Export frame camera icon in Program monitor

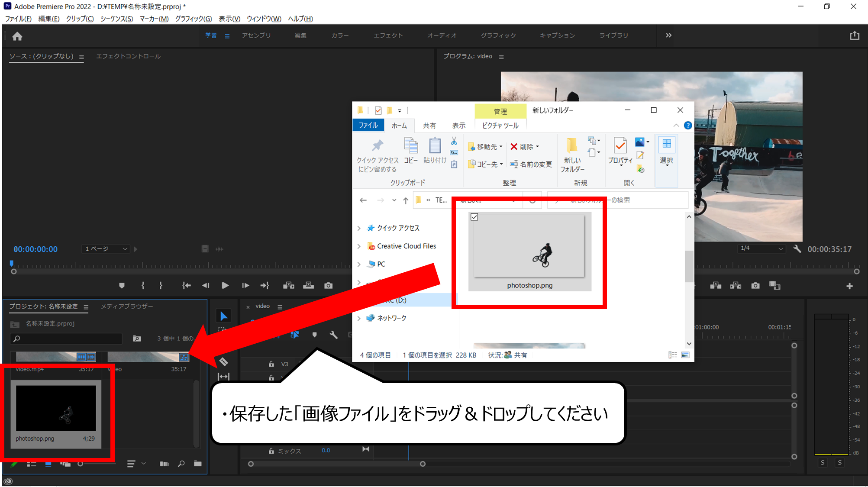755,286
